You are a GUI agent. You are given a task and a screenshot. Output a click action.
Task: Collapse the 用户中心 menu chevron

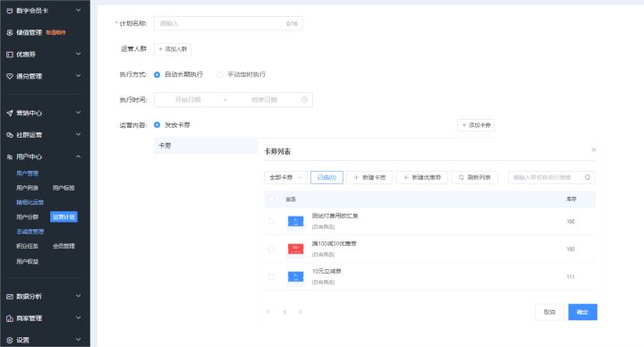pyautogui.click(x=78, y=157)
